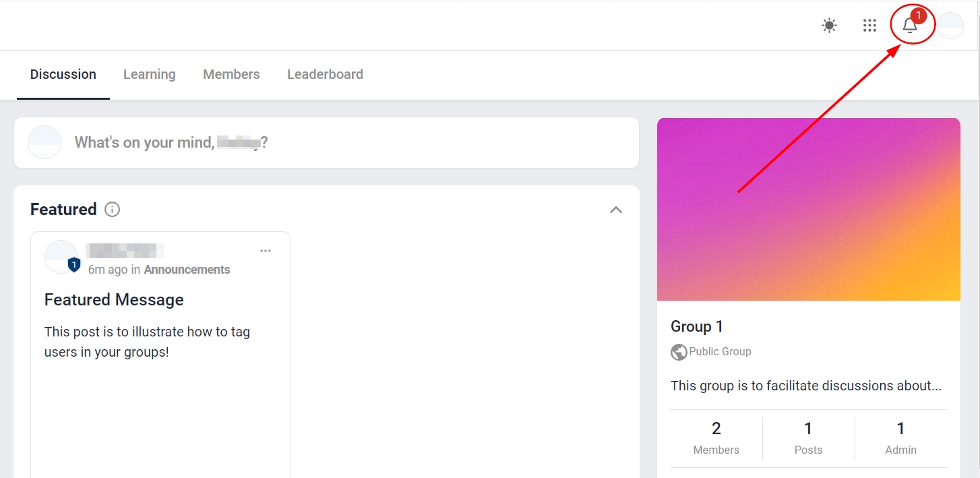Open user profile avatar in header
The height and width of the screenshot is (478, 980).
coord(950,26)
